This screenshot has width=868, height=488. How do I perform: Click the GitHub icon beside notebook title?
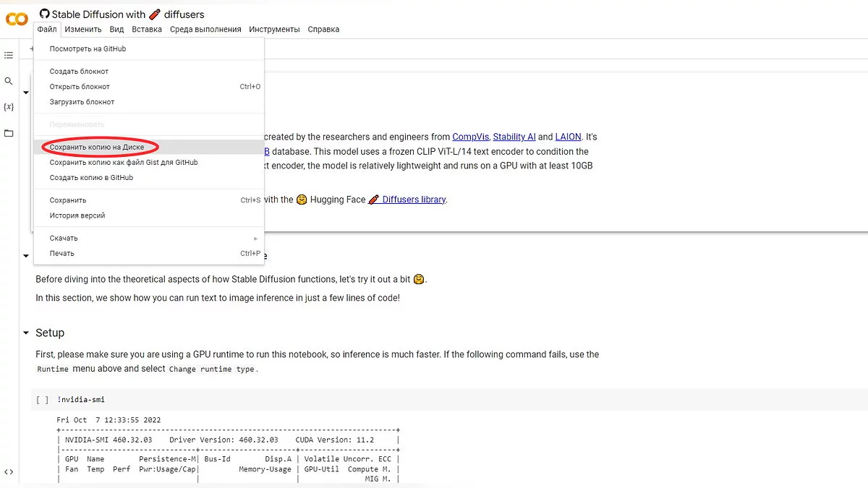click(44, 14)
